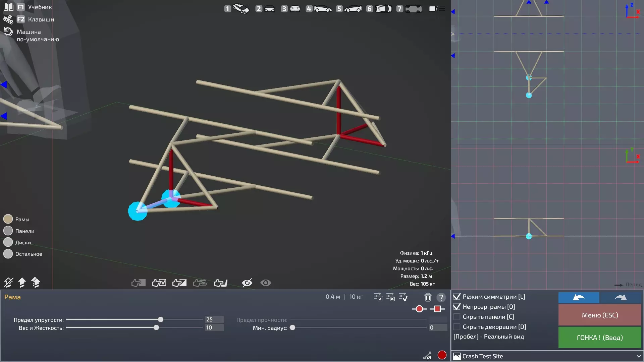Click the Вес и Жесткость value field
Image resolution: width=644 pixels, height=362 pixels.
point(214,328)
